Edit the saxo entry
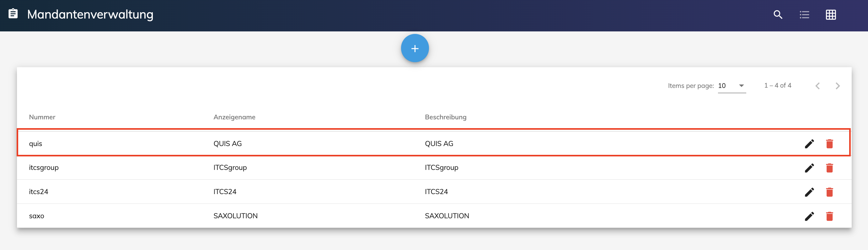868x250 pixels. [x=809, y=216]
